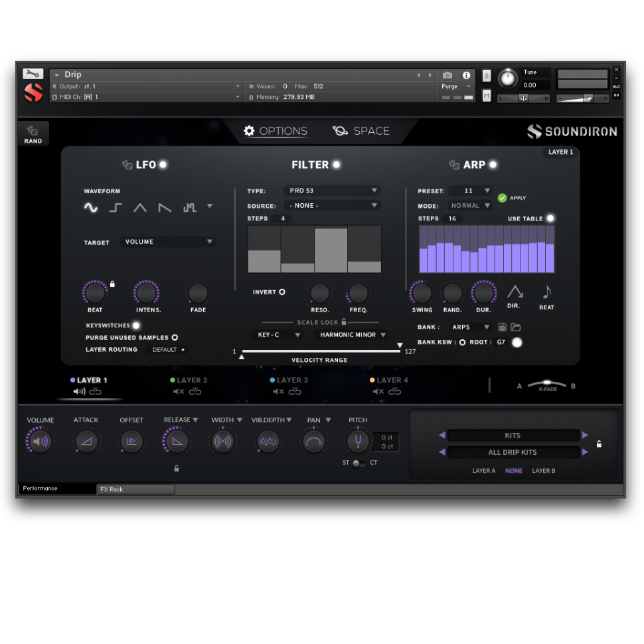Toggle the scale lock padlock
This screenshot has height=644, width=644.
click(x=344, y=321)
